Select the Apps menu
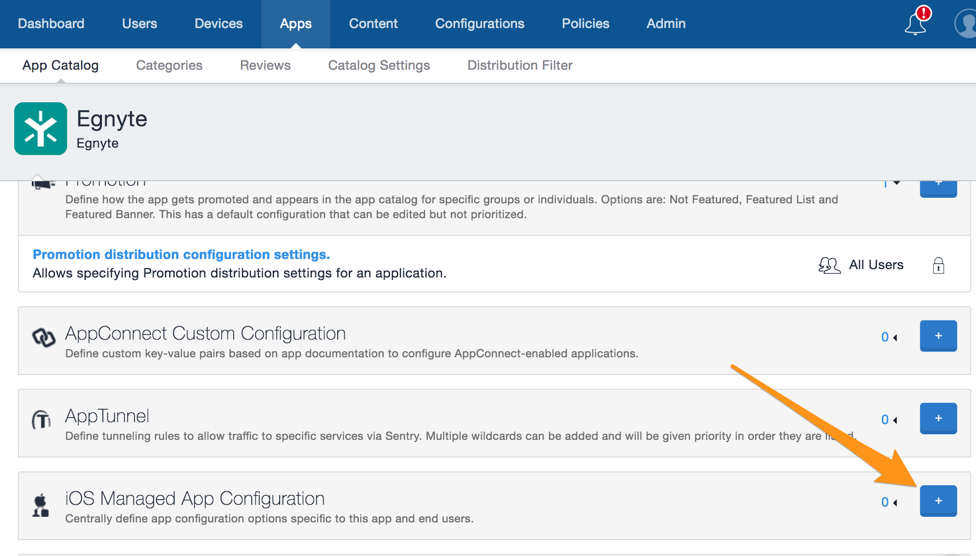976x556 pixels. [296, 24]
